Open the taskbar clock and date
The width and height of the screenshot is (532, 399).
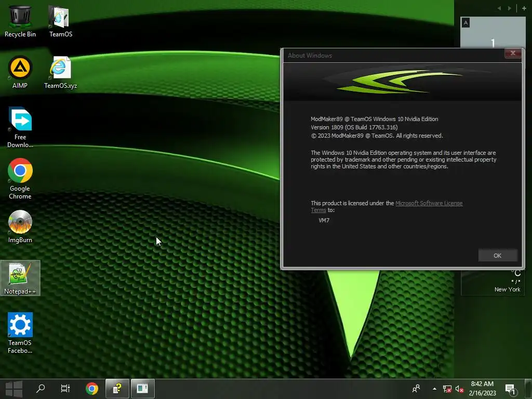(482, 389)
